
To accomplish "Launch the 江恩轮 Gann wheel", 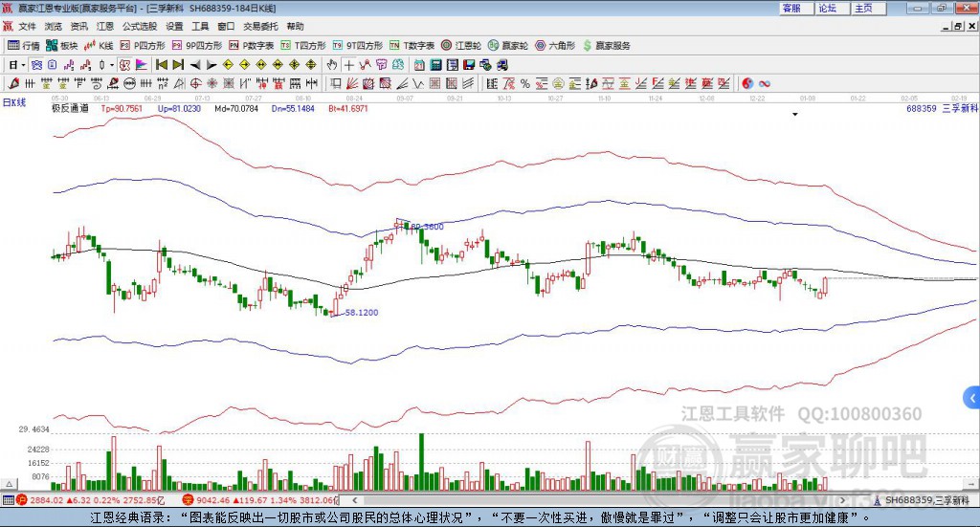I will (x=461, y=46).
